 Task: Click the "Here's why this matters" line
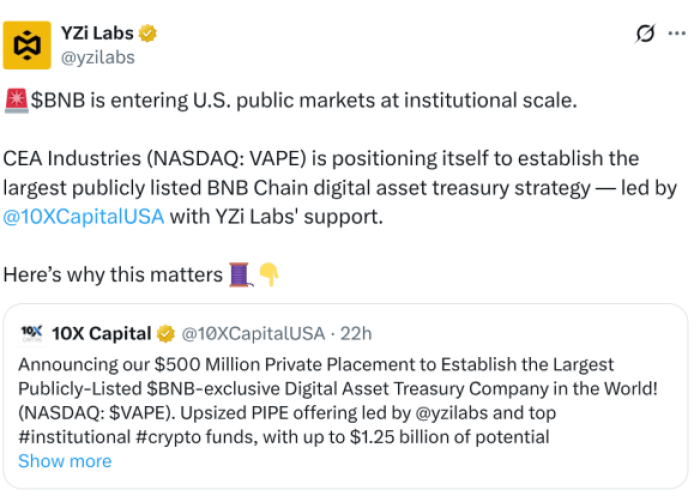tap(113, 274)
